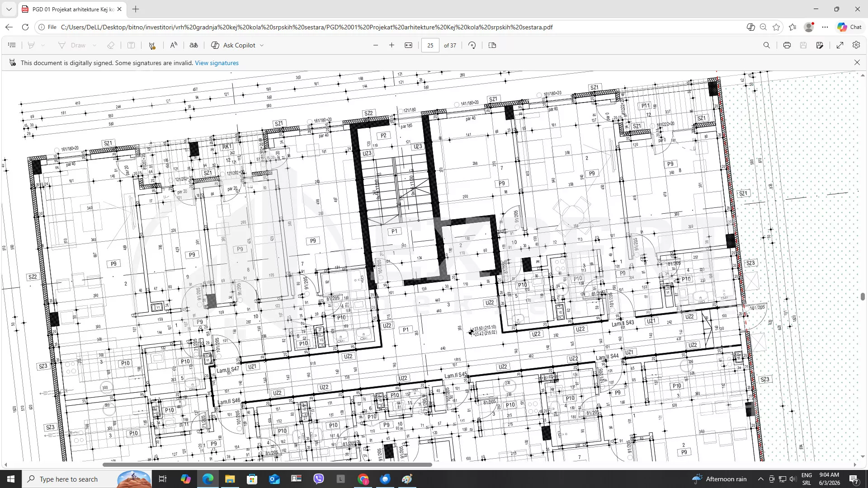Select the PGD 01 Projekat arhitekture tab
This screenshot has height=488, width=868.
pyautogui.click(x=72, y=9)
